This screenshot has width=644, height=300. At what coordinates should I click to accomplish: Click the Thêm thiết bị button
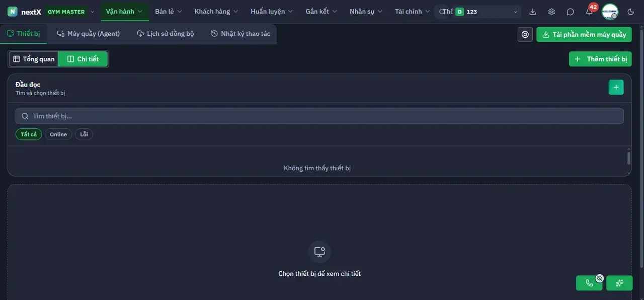point(600,59)
